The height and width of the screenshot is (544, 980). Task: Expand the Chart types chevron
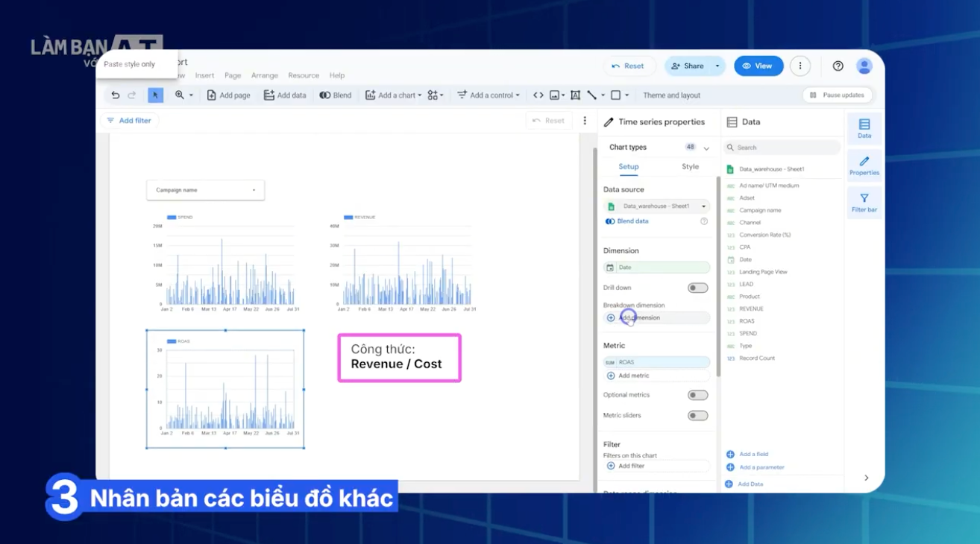point(706,148)
